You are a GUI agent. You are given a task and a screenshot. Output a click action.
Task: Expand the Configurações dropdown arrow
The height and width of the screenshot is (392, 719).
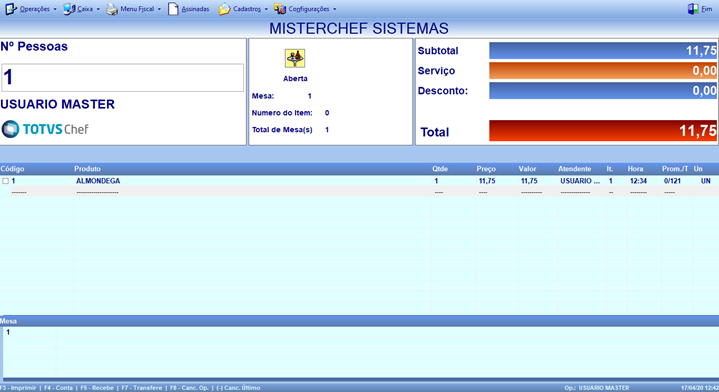tap(335, 9)
